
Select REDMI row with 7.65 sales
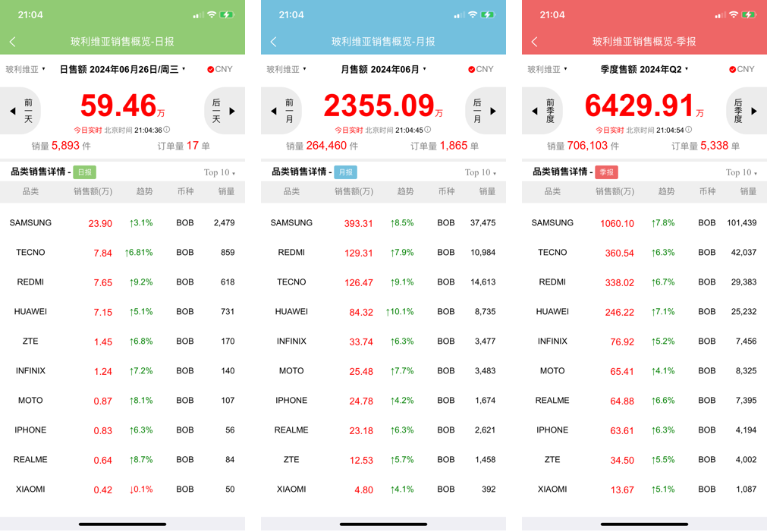[122, 282]
